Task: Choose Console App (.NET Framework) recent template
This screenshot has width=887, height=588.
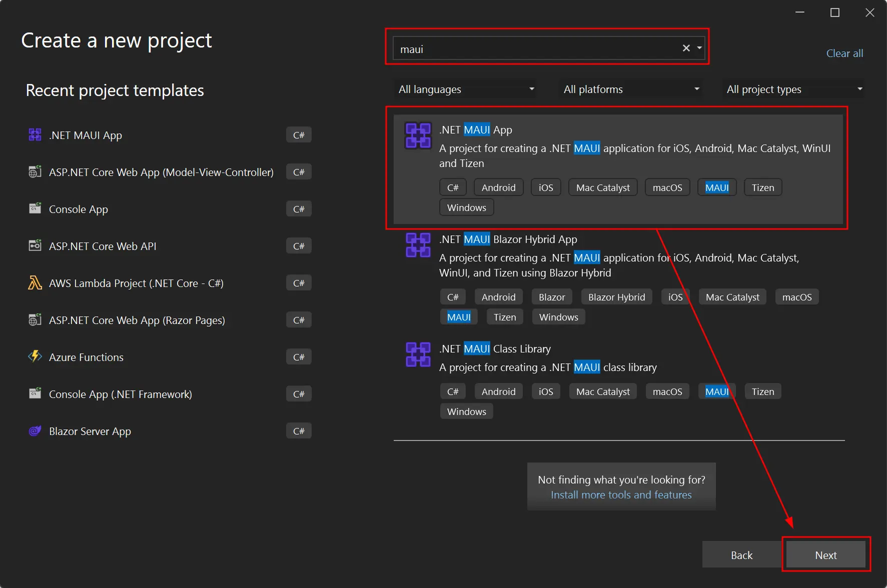Action: (120, 394)
